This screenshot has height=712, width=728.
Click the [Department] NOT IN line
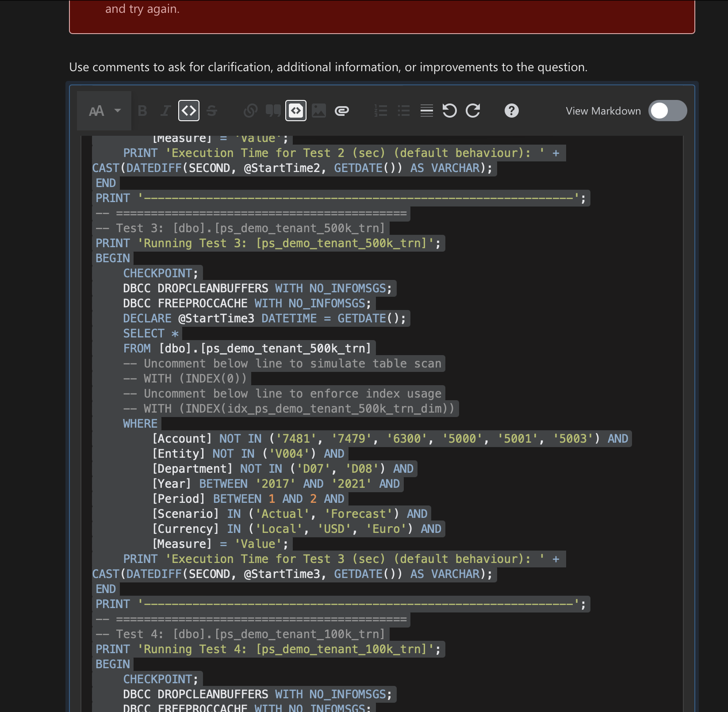click(283, 469)
